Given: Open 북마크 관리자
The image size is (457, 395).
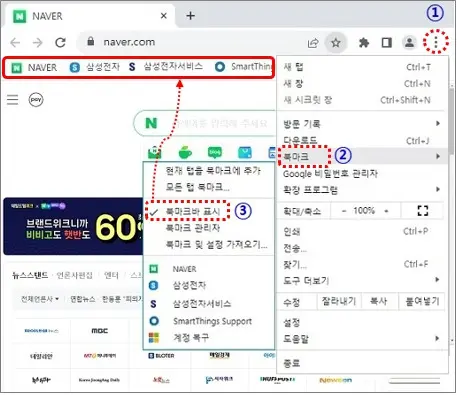Looking at the screenshot, I should coord(209,228).
